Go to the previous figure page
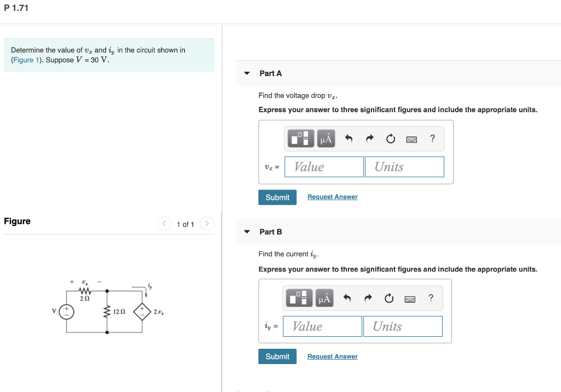The height and width of the screenshot is (392, 561). click(164, 223)
